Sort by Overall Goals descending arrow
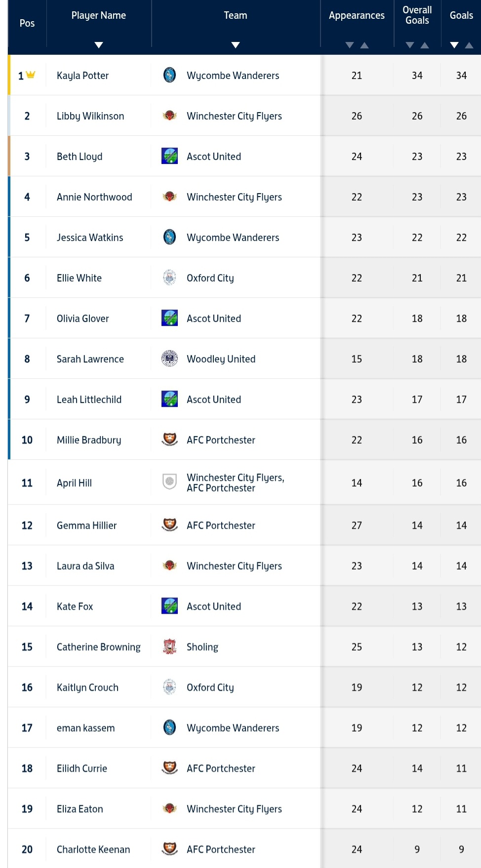Viewport: 481px width, 868px height. coord(410,45)
